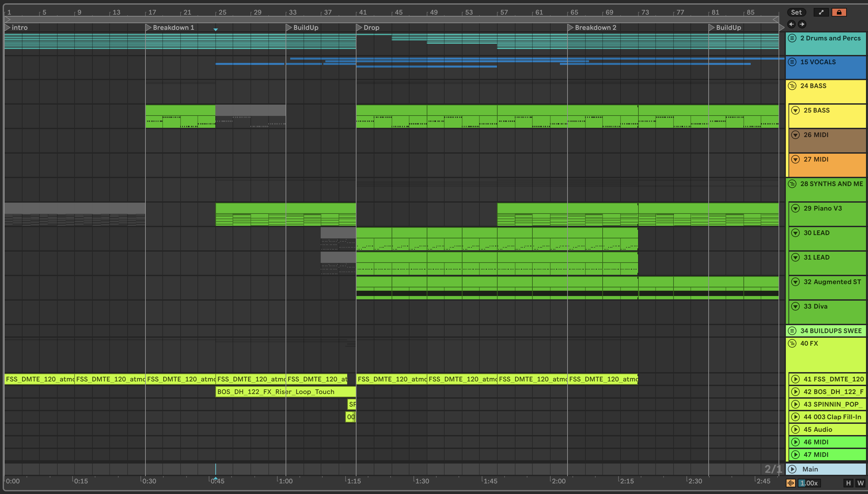Unfold the Main track
Screen dimensions: 868x494
coord(792,469)
